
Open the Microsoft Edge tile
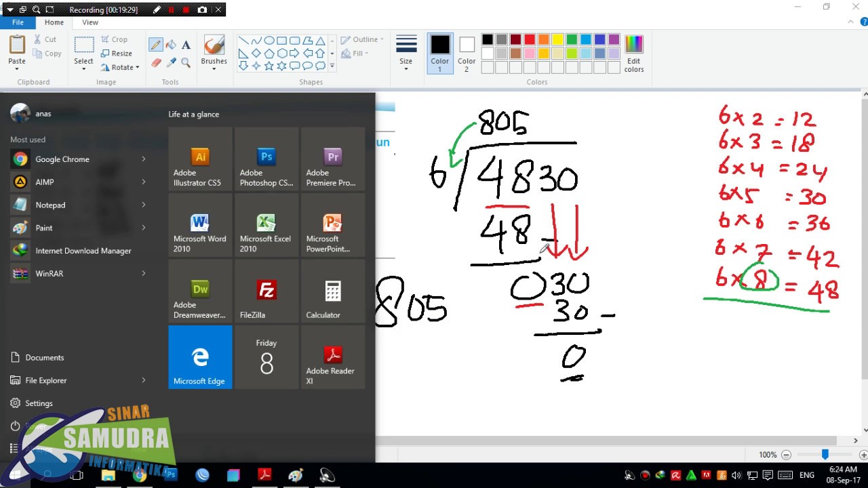200,357
